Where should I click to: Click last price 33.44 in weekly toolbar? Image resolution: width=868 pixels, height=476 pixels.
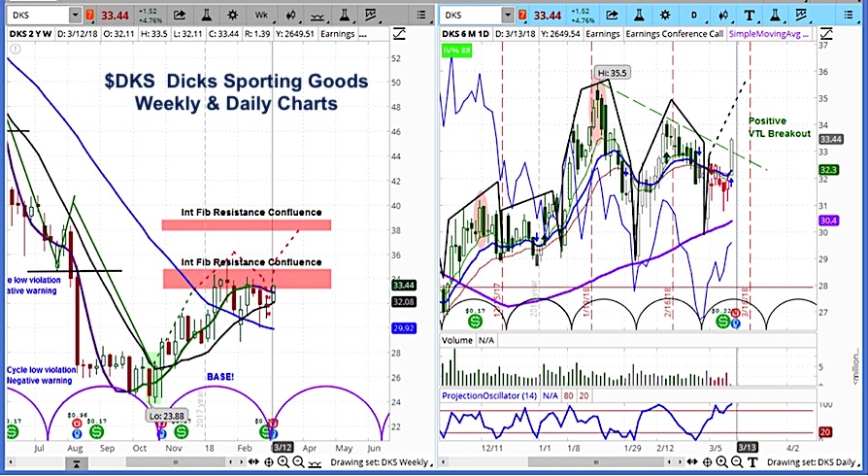pyautogui.click(x=114, y=15)
